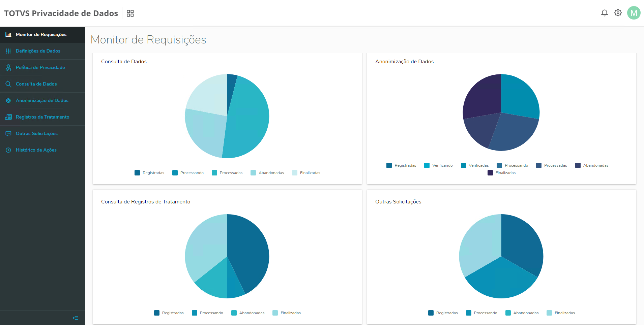
Task: Click the palest top-left slice in Consulta de Dados pie
Action: coord(211,94)
